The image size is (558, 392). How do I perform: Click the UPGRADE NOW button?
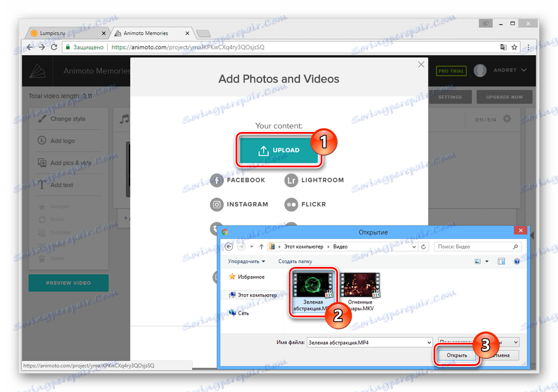pos(504,97)
